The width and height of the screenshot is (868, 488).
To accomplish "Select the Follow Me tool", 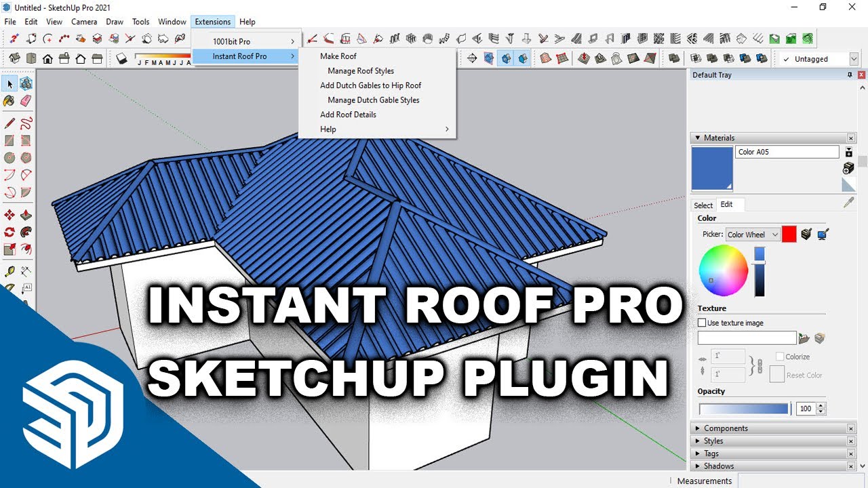I will [26, 232].
